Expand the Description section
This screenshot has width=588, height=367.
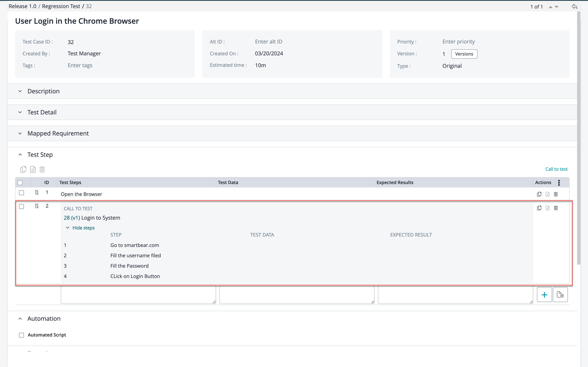tap(20, 91)
